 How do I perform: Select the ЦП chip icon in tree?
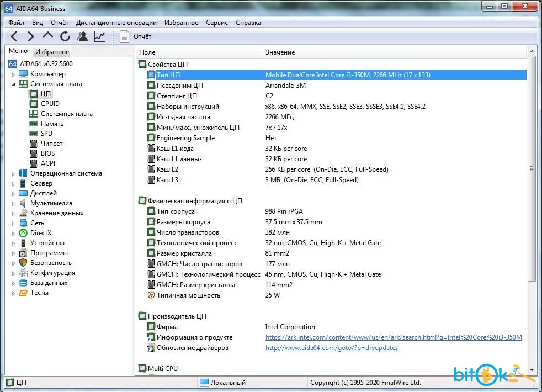[x=34, y=94]
